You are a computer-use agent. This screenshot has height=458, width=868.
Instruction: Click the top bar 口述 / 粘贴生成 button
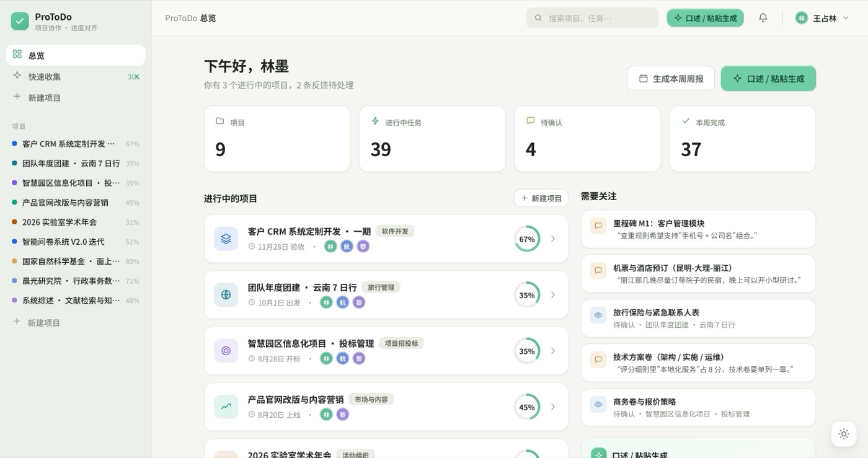click(x=705, y=18)
